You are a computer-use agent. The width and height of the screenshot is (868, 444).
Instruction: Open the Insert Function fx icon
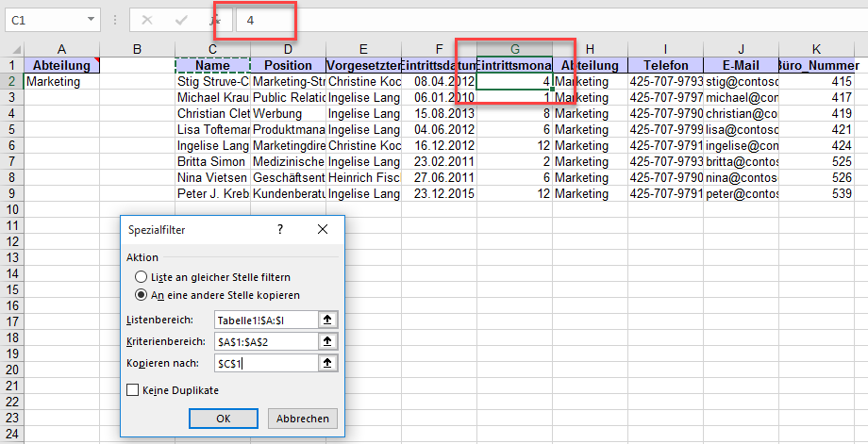click(x=215, y=19)
